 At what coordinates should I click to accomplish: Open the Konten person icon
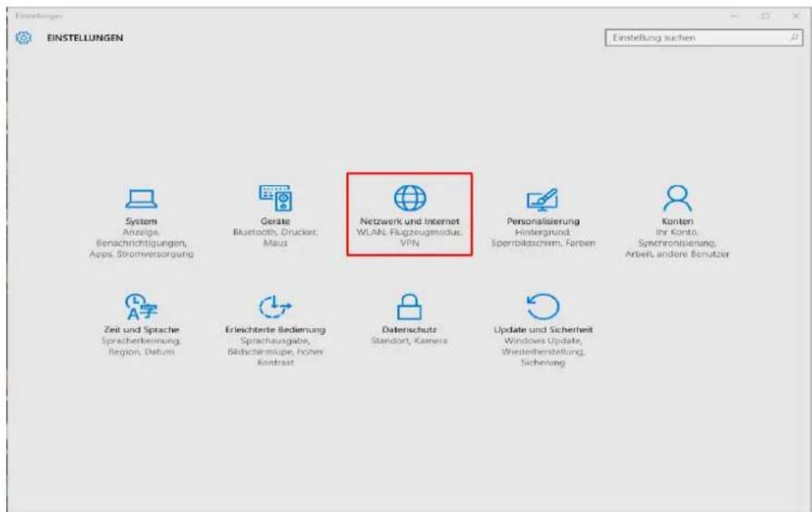[x=677, y=198]
